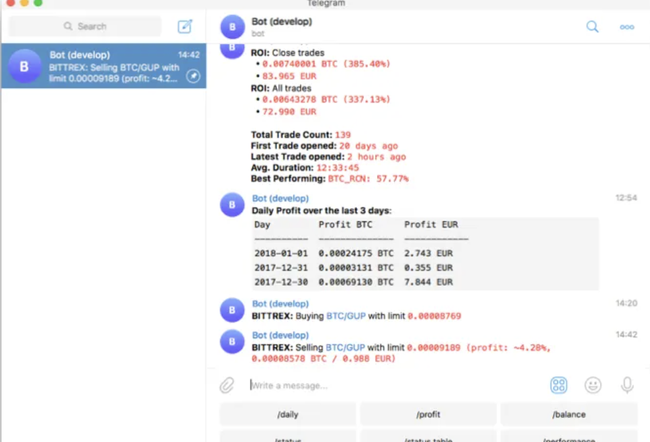Screen dimensions: 650x442
Task: Click the 2017-12-31 row date
Action: 281,268
